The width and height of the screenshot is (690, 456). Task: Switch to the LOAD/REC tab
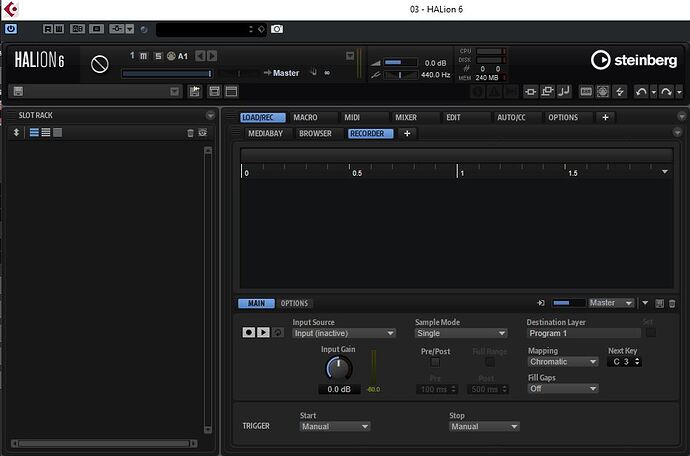click(263, 118)
